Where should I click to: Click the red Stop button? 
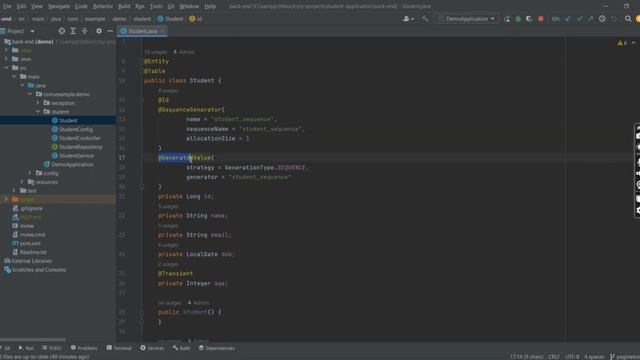pos(541,19)
